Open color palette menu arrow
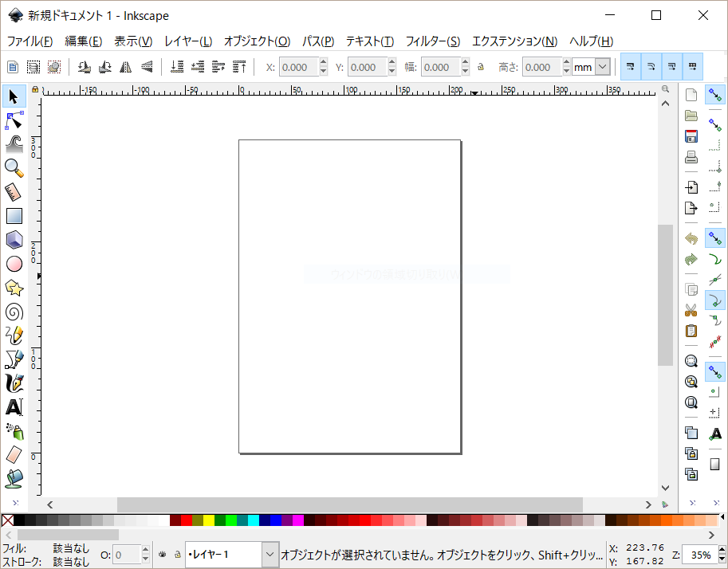 (x=722, y=516)
